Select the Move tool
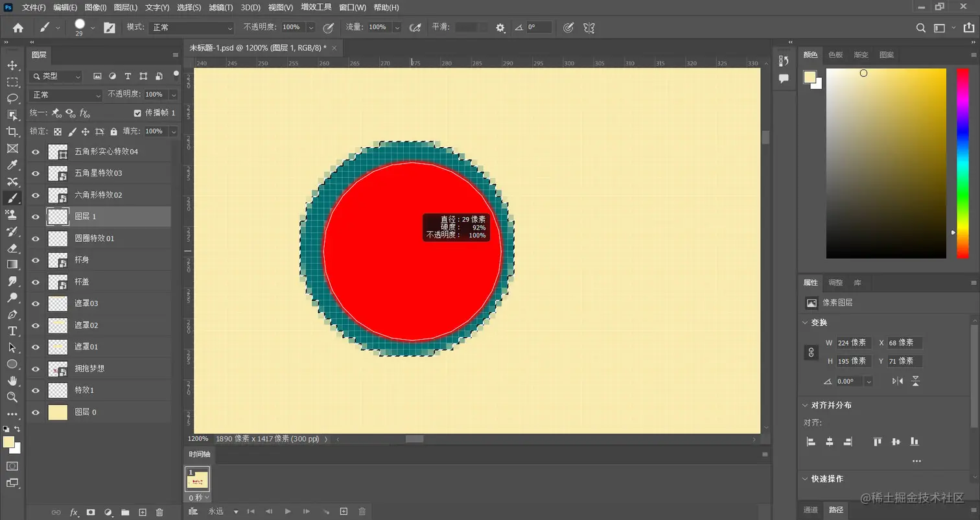This screenshot has height=520, width=980. point(13,65)
